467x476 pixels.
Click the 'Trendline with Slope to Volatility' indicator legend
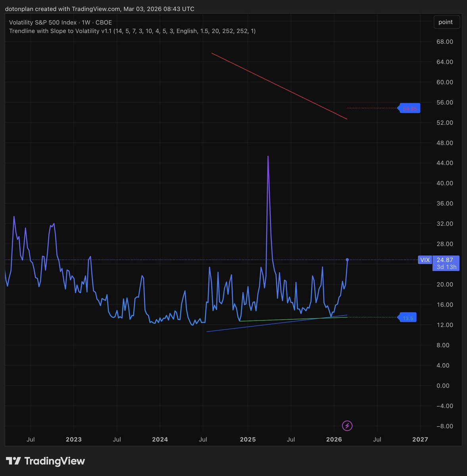click(x=133, y=31)
